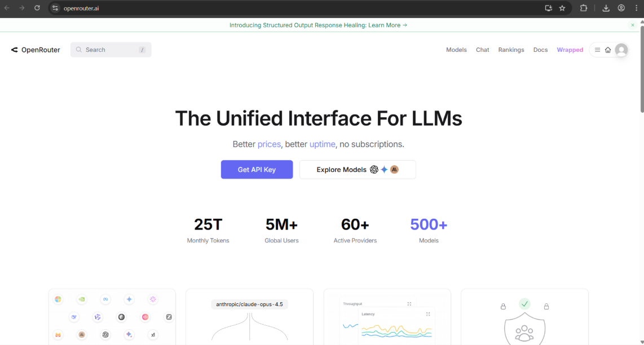Click the orange Mistral provider icon
644x345 pixels.
pyautogui.click(x=58, y=335)
